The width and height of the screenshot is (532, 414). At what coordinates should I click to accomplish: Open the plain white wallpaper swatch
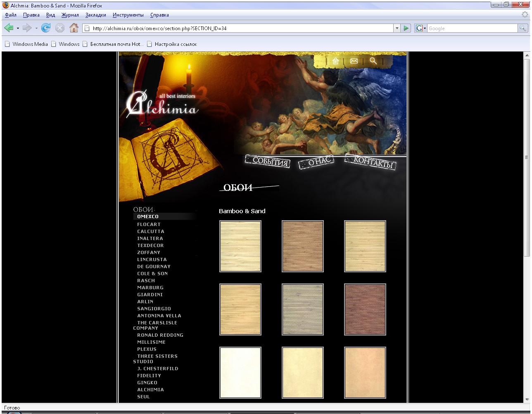[x=240, y=373]
